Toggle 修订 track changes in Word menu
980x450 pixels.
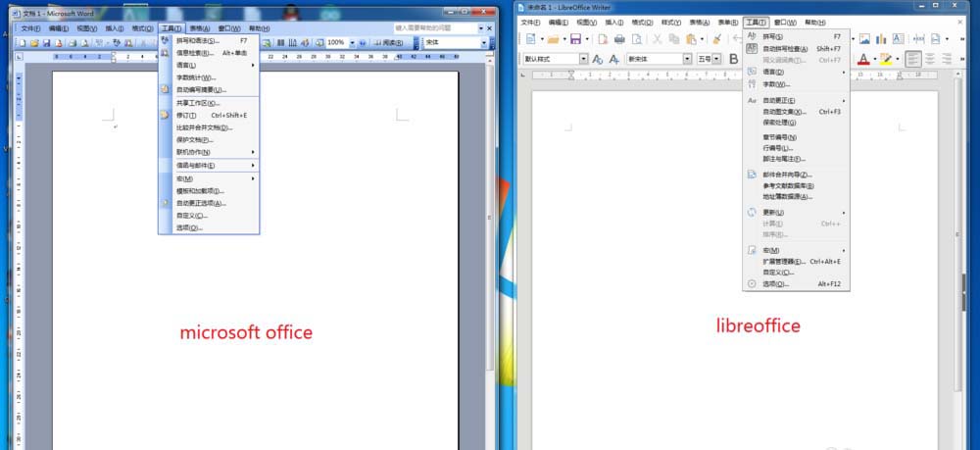click(209, 115)
